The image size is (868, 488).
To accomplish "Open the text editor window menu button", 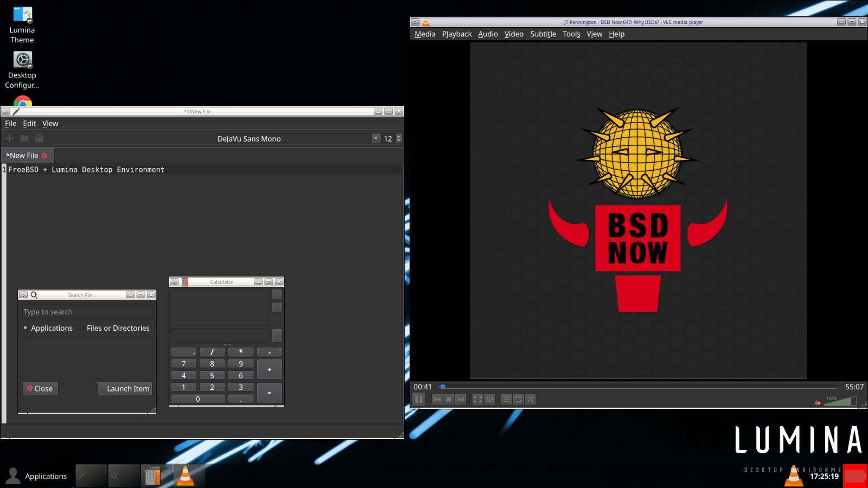I will click(5, 111).
